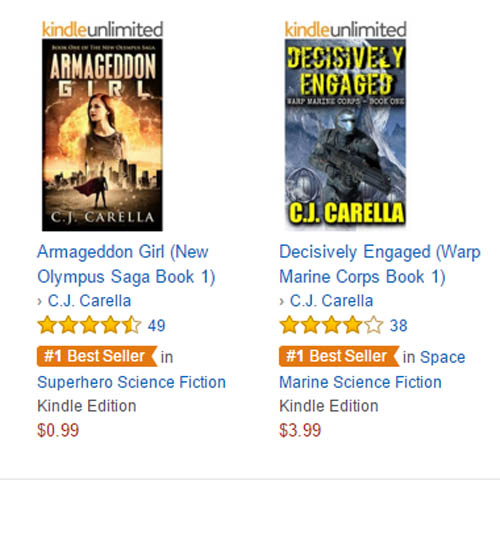Screen dimensions: 500x539
Task: Click the chevron before C.J. Carella under Armageddon Girl
Action: 40,301
